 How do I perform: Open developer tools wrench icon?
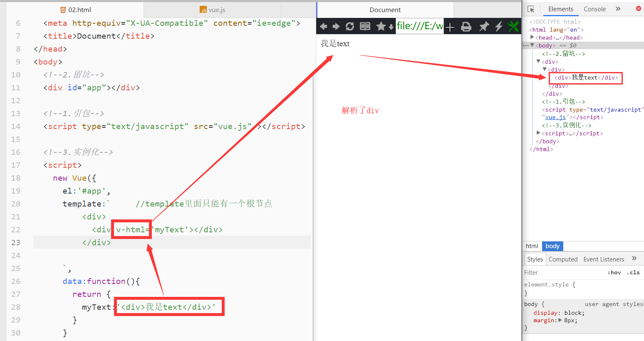513,27
